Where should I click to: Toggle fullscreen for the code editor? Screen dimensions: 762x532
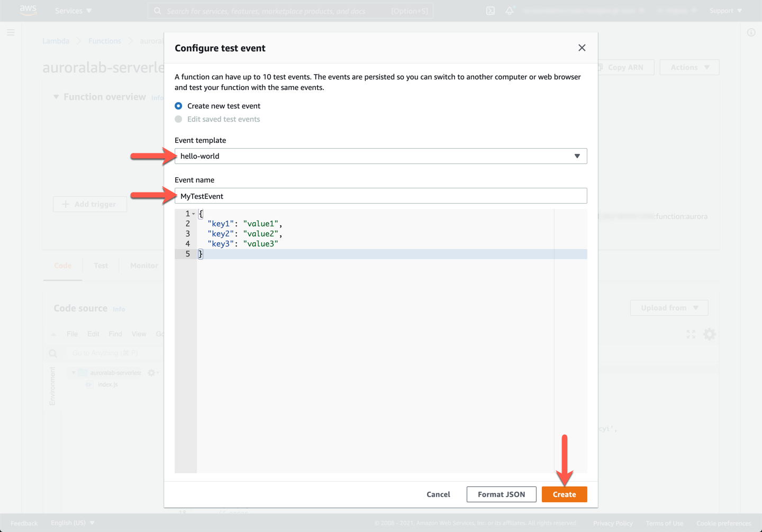click(x=691, y=334)
